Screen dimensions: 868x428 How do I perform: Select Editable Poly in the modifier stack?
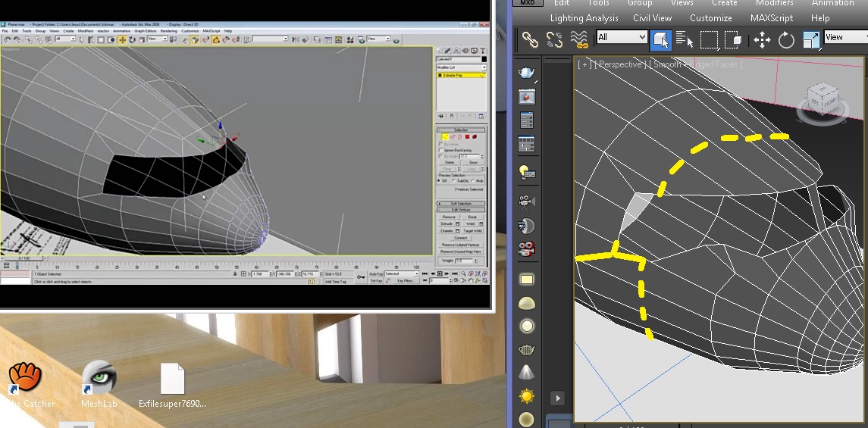[x=461, y=75]
